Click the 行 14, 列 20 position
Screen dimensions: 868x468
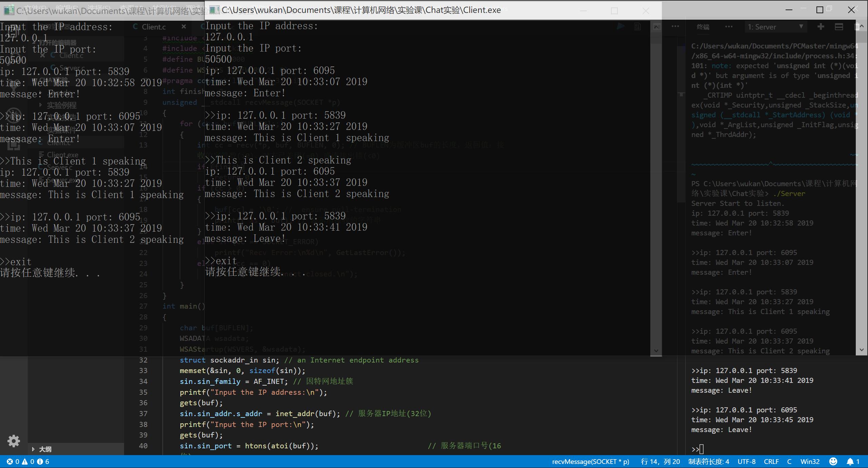(660, 462)
